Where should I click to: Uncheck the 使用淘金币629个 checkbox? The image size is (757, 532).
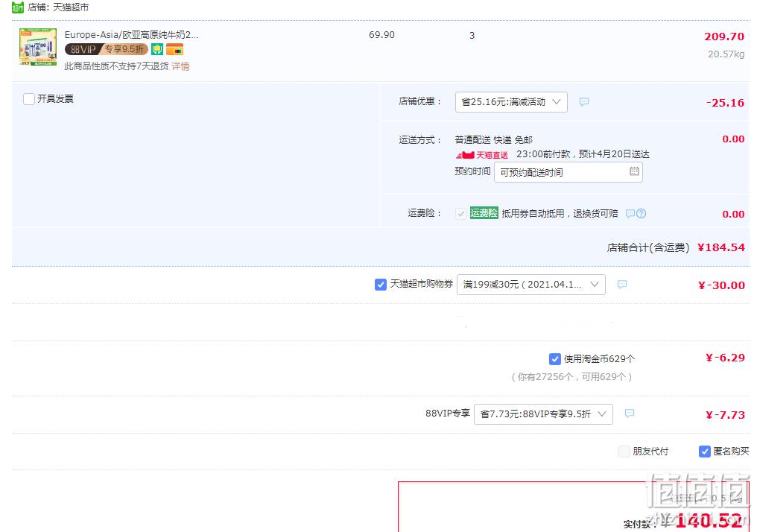click(555, 358)
